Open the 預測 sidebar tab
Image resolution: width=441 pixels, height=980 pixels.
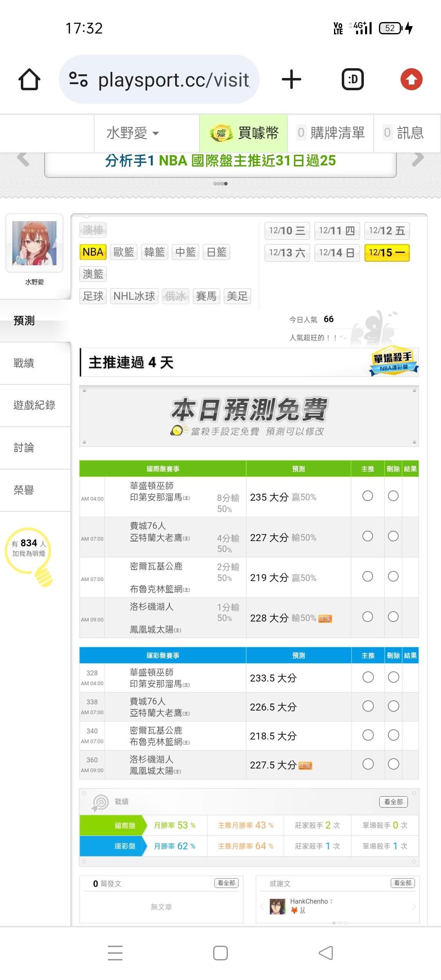[35, 321]
